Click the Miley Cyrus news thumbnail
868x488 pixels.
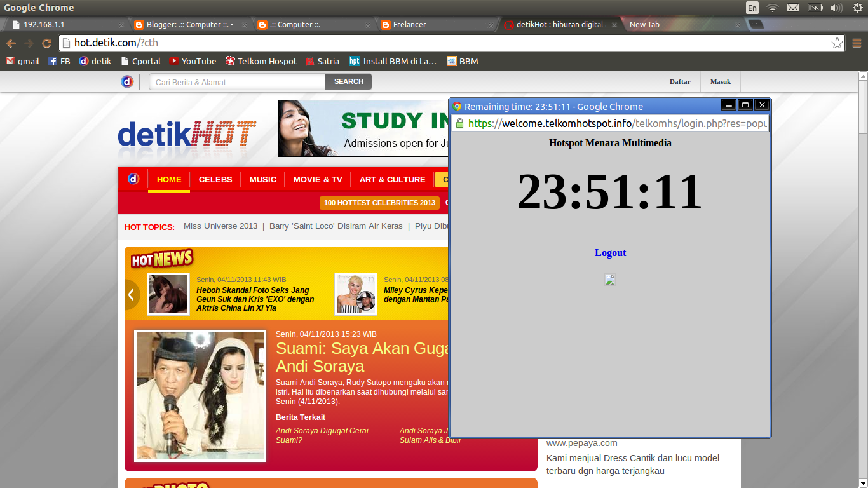356,294
